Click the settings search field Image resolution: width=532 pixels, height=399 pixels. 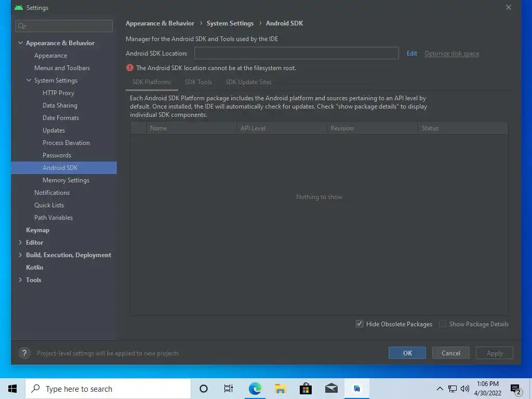[x=64, y=26]
